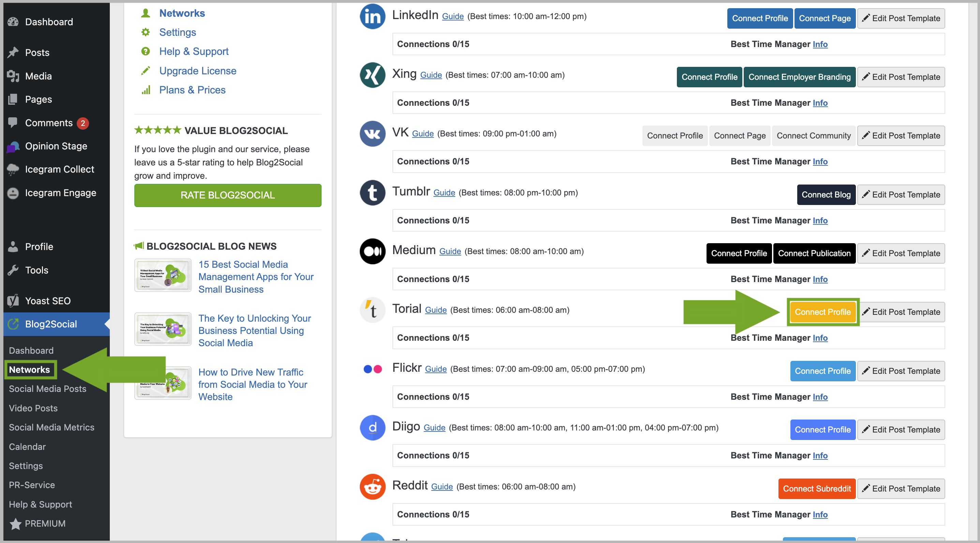Viewport: 980px width, 543px height.
Task: Open the Icegram Engage plugin
Action: pos(60,193)
